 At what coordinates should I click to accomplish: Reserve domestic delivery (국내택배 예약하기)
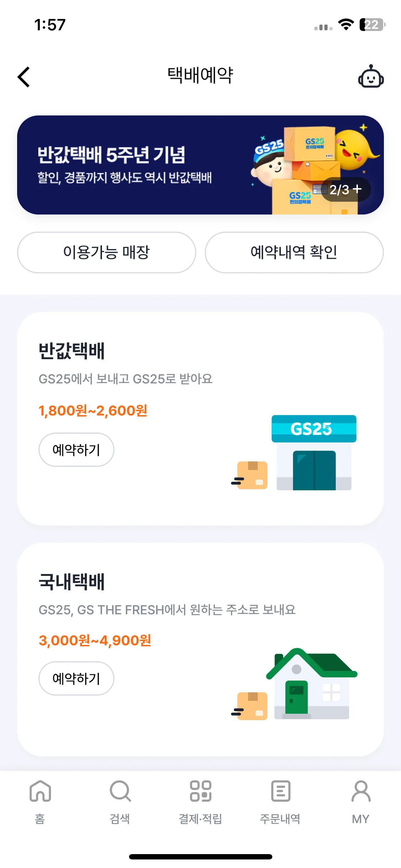[76, 678]
